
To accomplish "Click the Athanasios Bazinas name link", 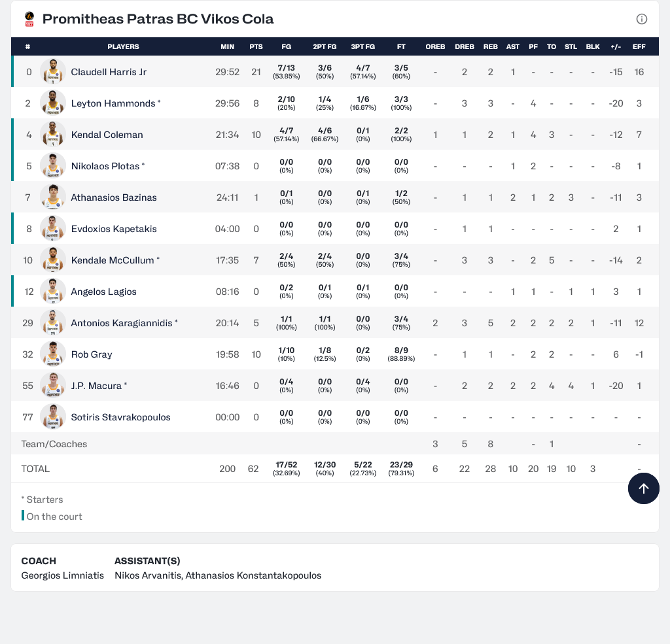I will 114,197.
